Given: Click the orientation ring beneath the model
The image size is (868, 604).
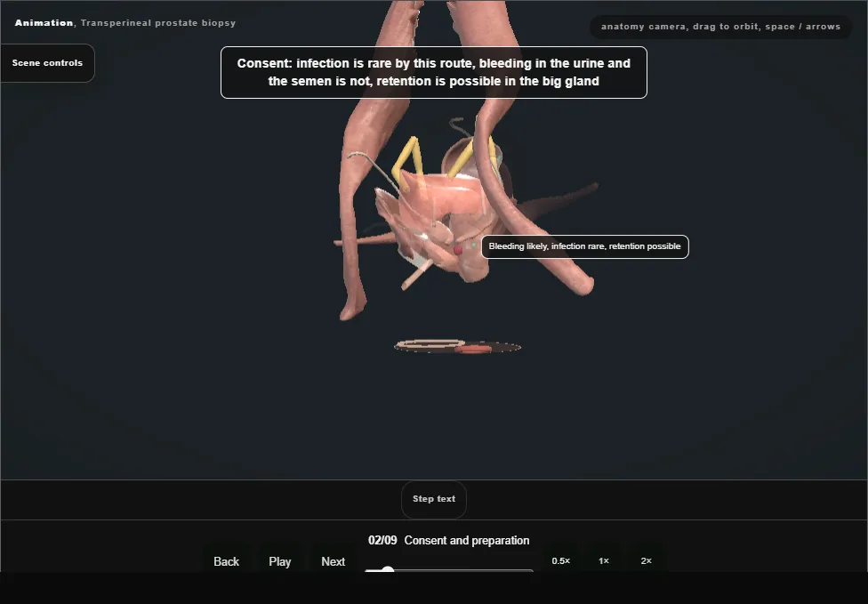Looking at the screenshot, I should pyautogui.click(x=457, y=347).
